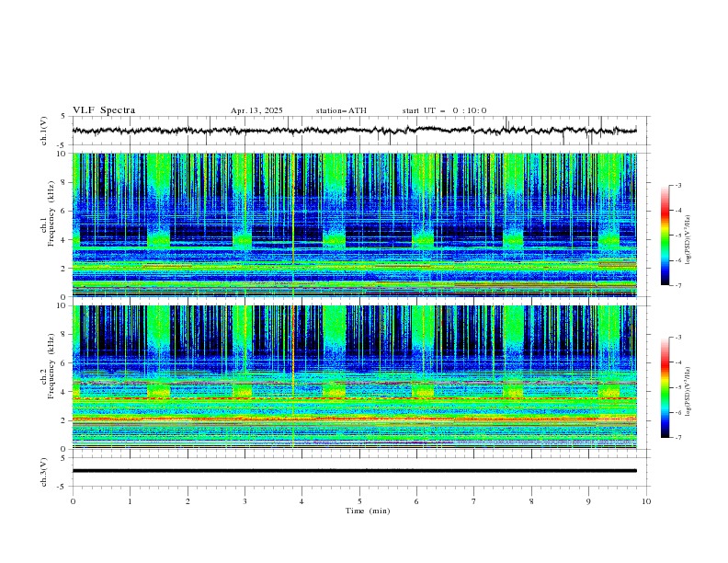
Task: Click the "ch.3(V)" waveform axis label
Action: [x=44, y=472]
